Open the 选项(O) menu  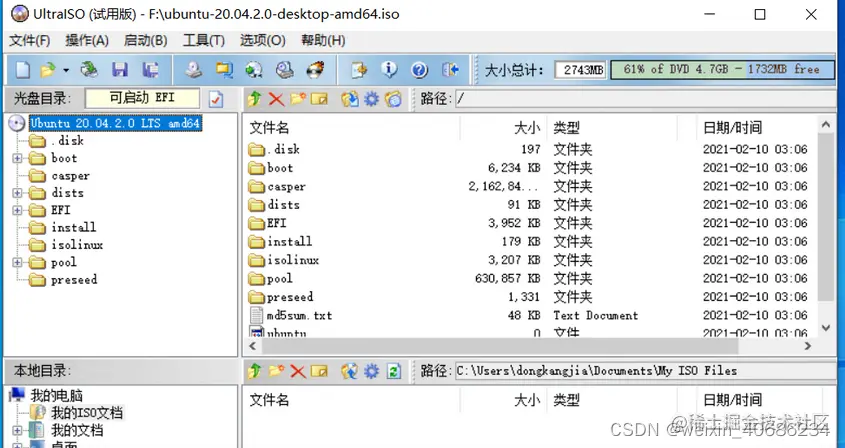[x=262, y=40]
